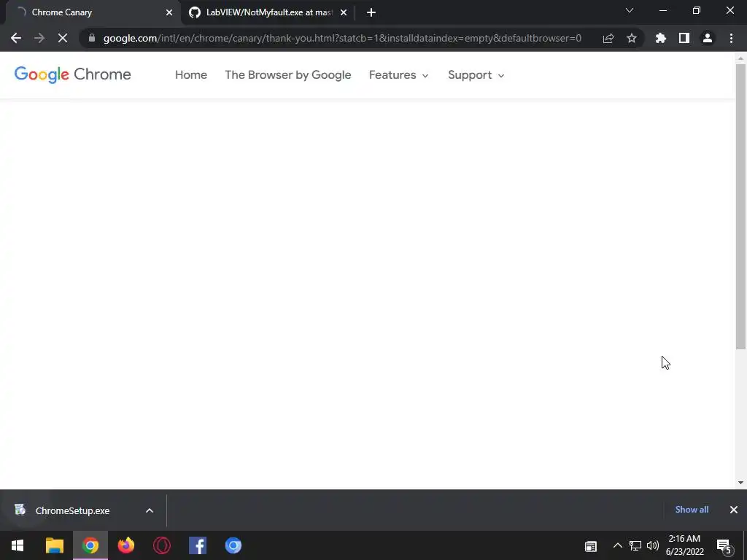This screenshot has height=560, width=747.
Task: Open the clock showing 2:16 AM
Action: coord(684,545)
